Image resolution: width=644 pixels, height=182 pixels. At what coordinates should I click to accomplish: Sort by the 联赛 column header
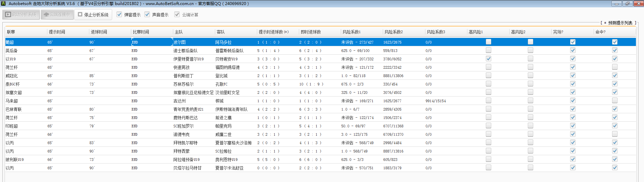[11, 32]
